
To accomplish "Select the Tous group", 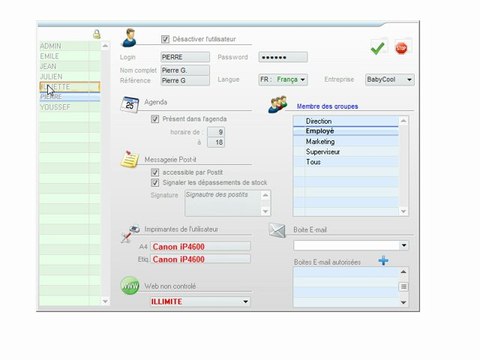I will [346, 162].
